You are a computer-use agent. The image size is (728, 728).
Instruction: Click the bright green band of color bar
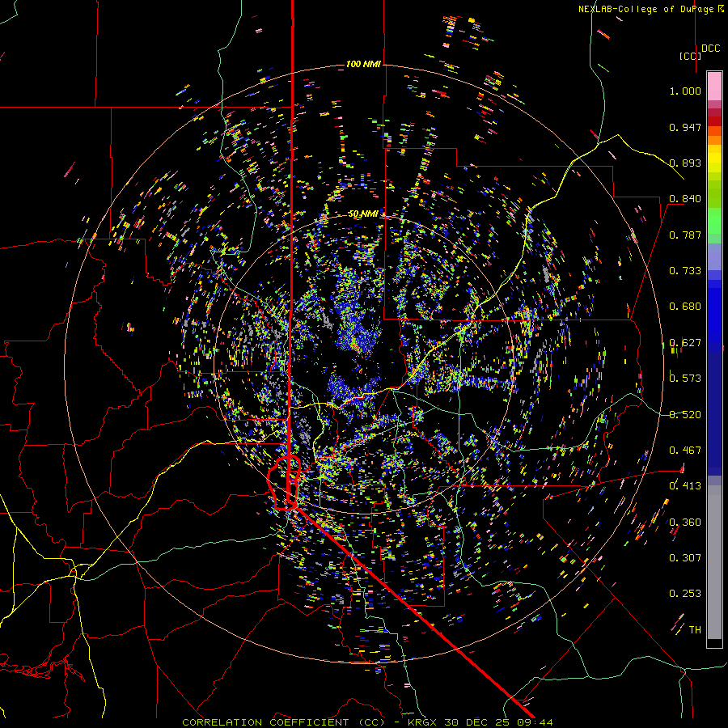coord(714,221)
